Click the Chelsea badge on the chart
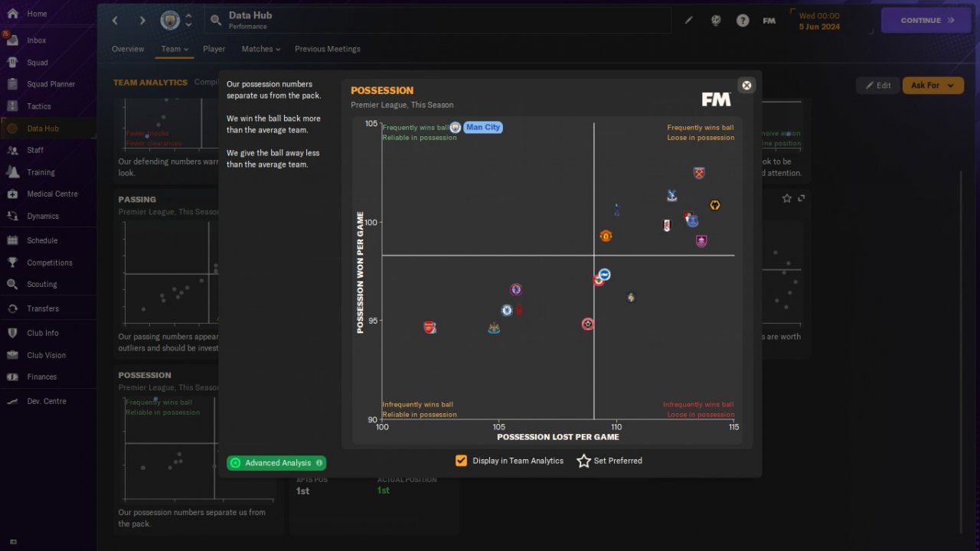This screenshot has width=980, height=551. coord(506,310)
